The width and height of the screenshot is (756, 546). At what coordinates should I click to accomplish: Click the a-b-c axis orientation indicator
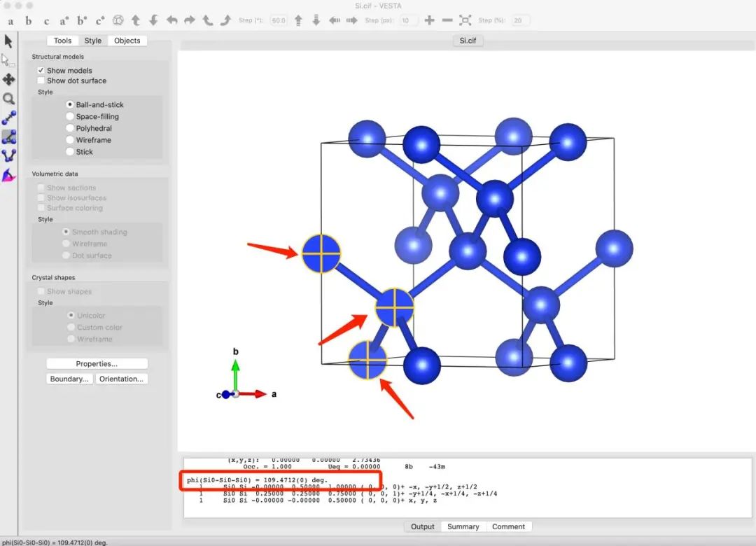[x=246, y=374]
